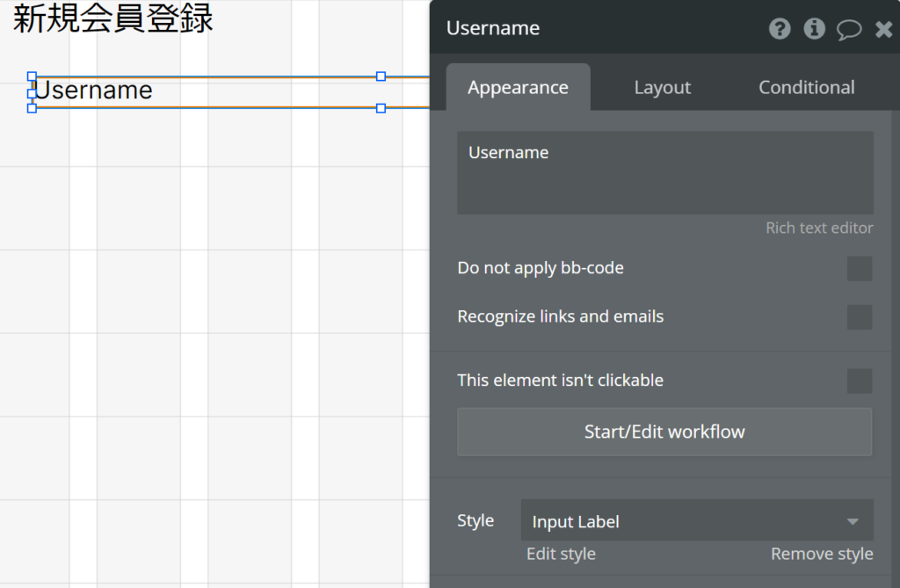Open the Conditional tab
The image size is (900, 588).
point(807,87)
